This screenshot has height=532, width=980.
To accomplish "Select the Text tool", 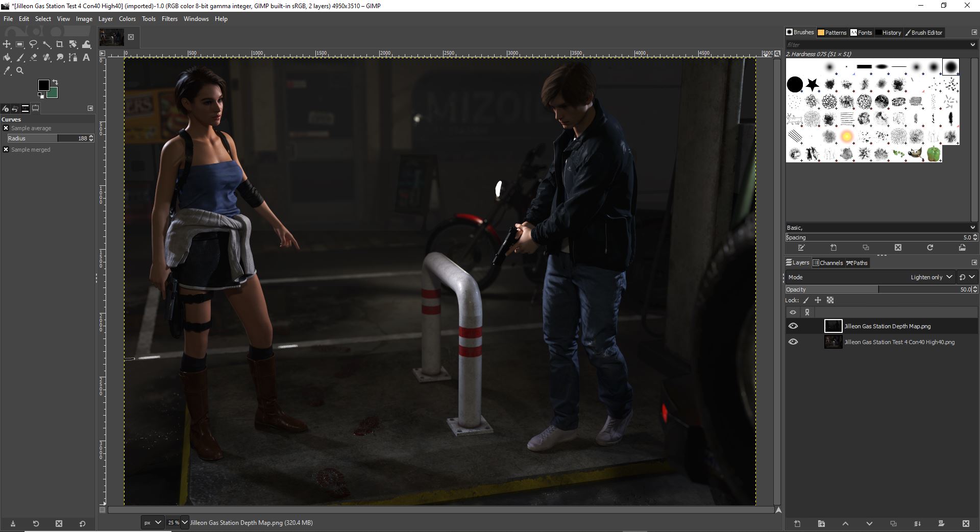I will click(86, 58).
